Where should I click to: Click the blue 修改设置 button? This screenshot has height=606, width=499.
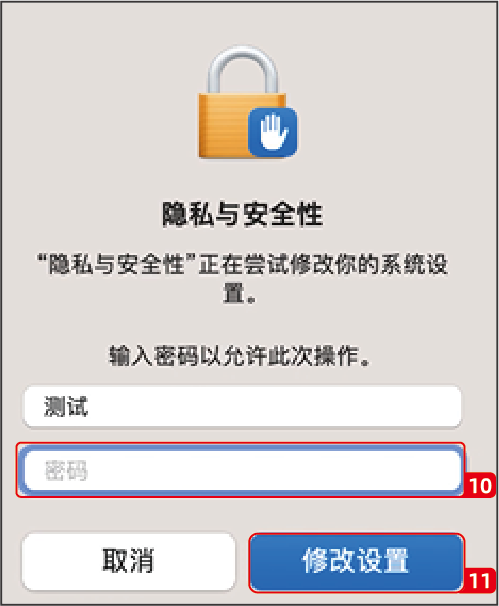356,562
